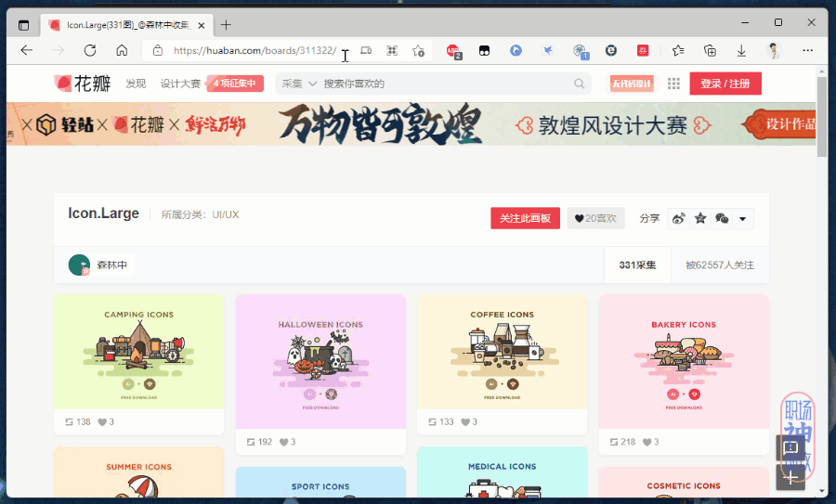Share the board to Qzone star icon

pos(700,218)
